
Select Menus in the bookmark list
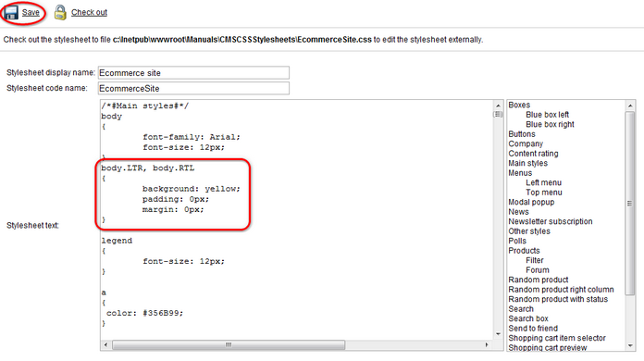pyautogui.click(x=520, y=173)
